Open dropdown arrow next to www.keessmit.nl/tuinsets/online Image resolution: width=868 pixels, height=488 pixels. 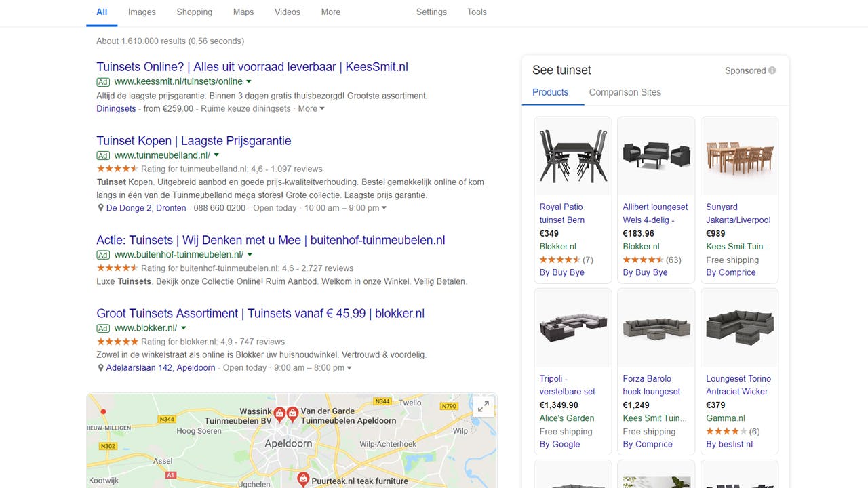coord(249,82)
